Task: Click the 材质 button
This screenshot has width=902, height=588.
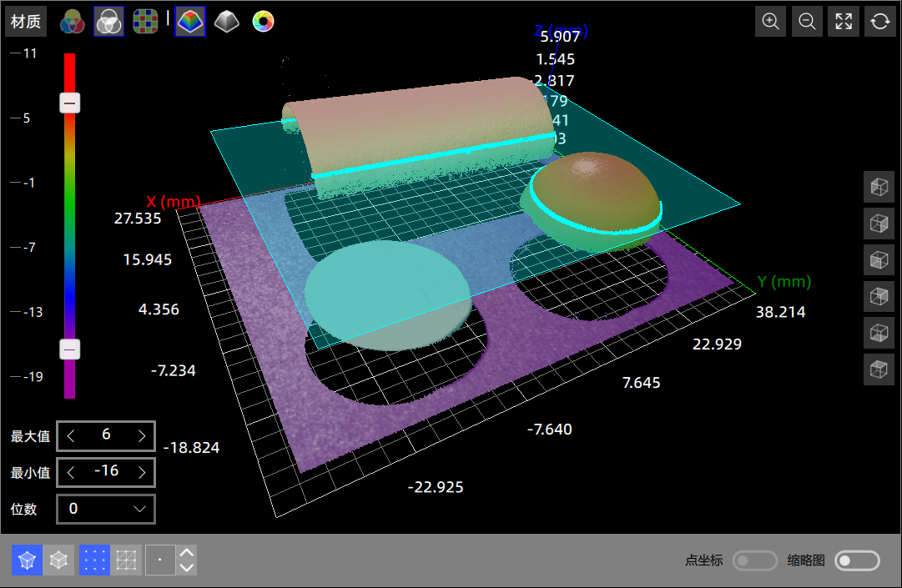Action: [26, 22]
